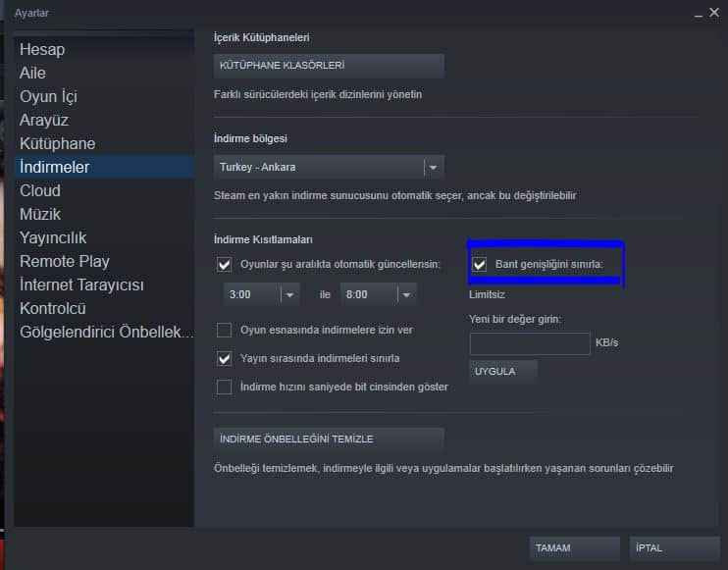Click the İndirme bölgesi heading
Screen dimensions: 728x570
click(x=250, y=138)
